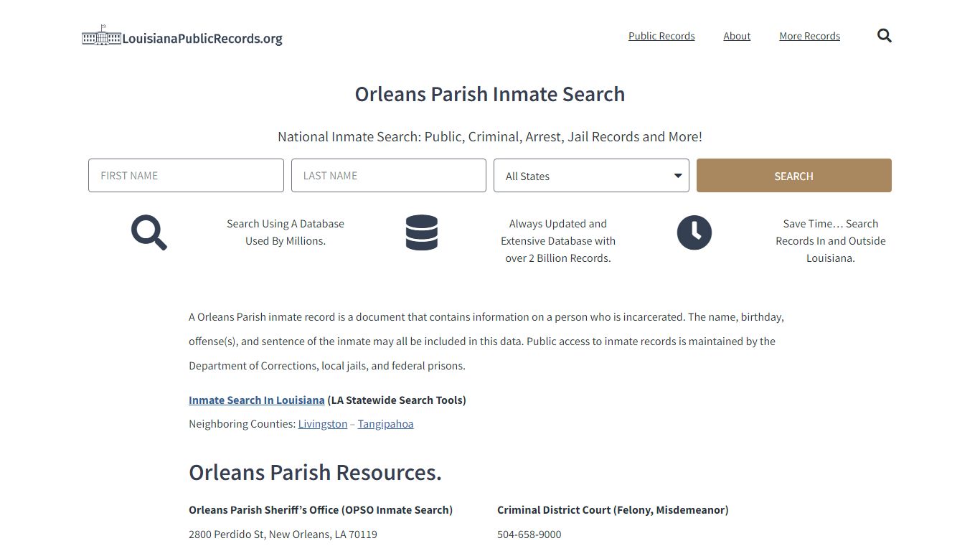The height and width of the screenshot is (551, 980).
Task: Focus the Last Name input field
Action: tap(389, 176)
